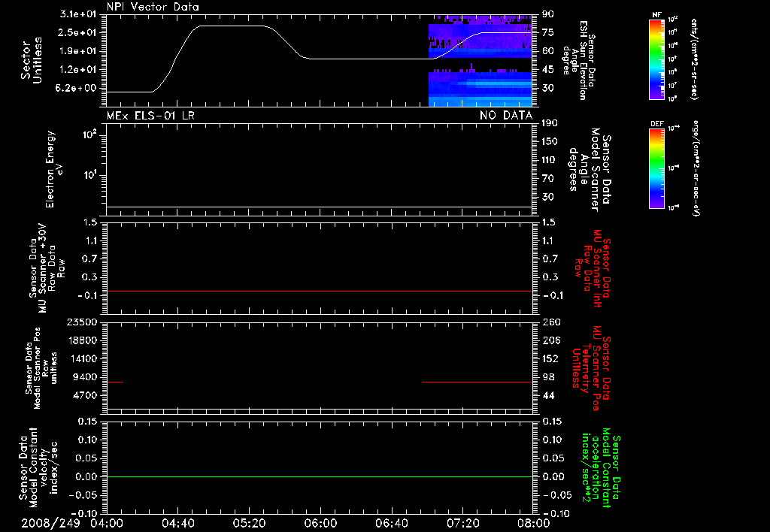Click the 07:20 time tick label
Viewport: 770px width, 532px height.
click(462, 523)
